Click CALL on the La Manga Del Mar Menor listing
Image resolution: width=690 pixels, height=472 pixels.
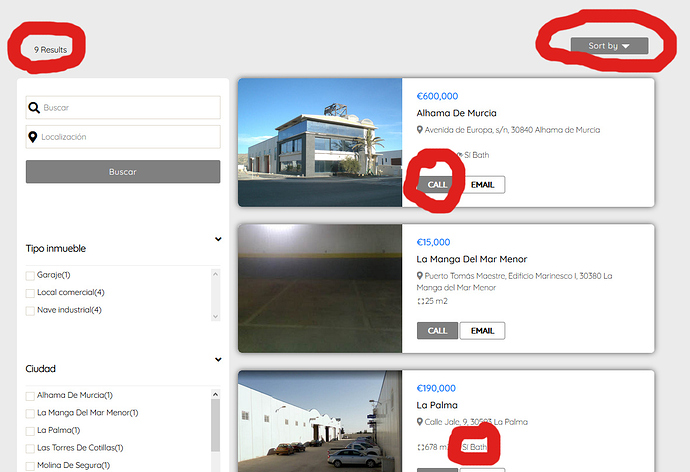pyautogui.click(x=437, y=331)
